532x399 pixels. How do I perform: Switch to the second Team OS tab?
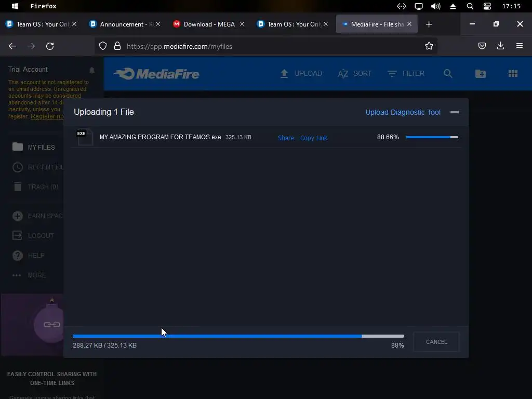pyautogui.click(x=291, y=24)
